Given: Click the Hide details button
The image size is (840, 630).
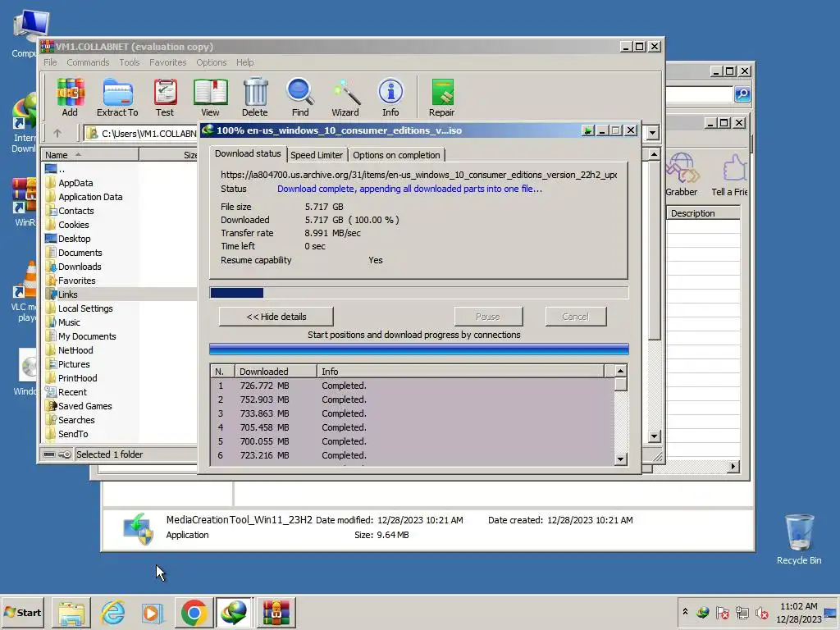Looking at the screenshot, I should tap(276, 317).
